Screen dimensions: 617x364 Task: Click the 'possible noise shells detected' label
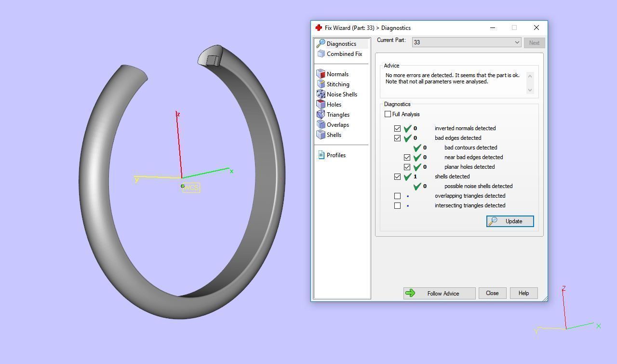point(478,186)
